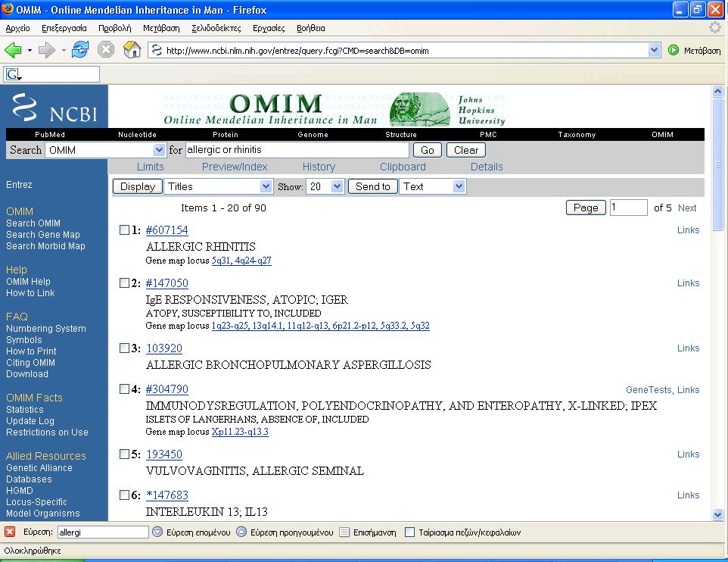
Task: Toggle the match case checkbox in find bar
Action: point(409,532)
